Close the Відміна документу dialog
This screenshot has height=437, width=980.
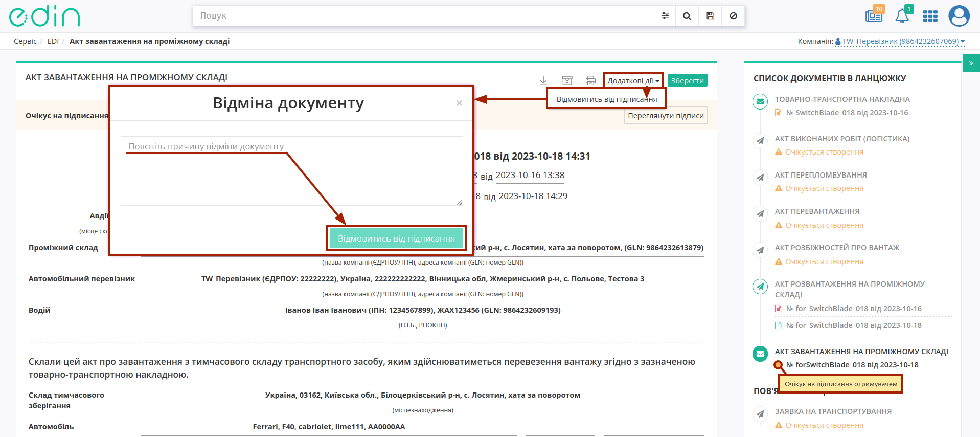pyautogui.click(x=459, y=103)
